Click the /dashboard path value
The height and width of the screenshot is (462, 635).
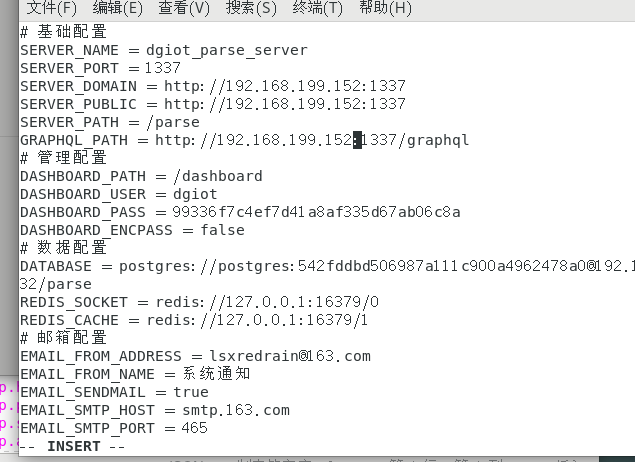pos(218,176)
